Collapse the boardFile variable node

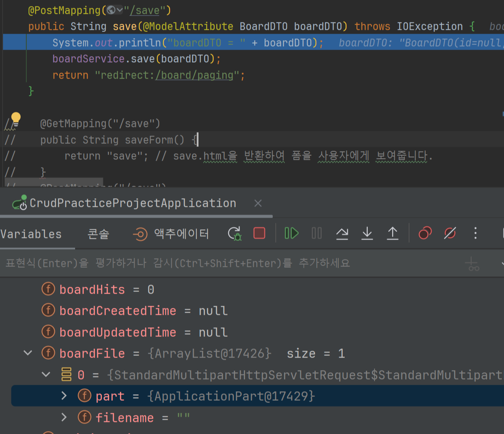[x=28, y=353]
